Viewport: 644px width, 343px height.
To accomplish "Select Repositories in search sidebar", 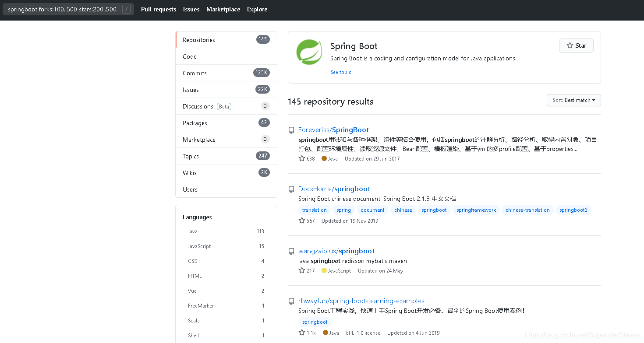I will 226,40.
